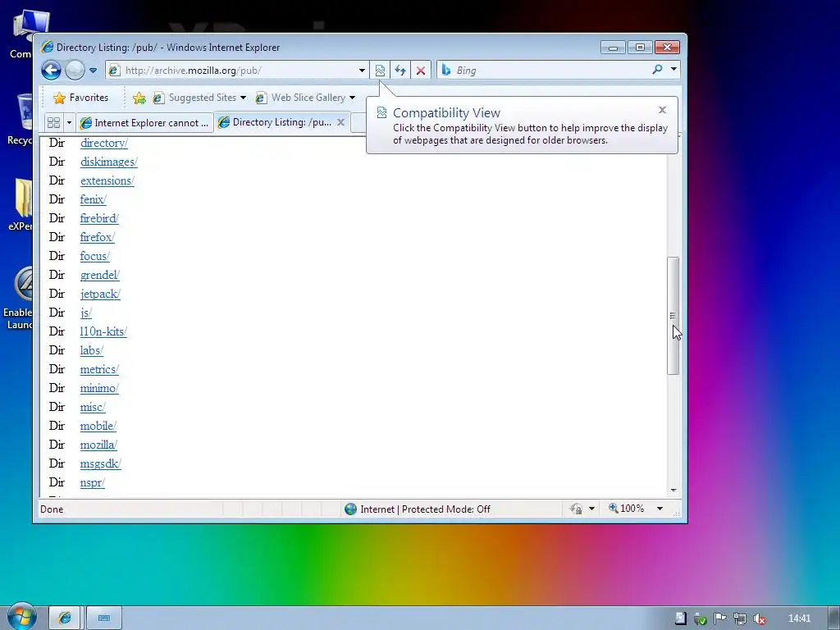Click the 14:41 taskbar clock
The width and height of the screenshot is (840, 630).
[x=799, y=619]
